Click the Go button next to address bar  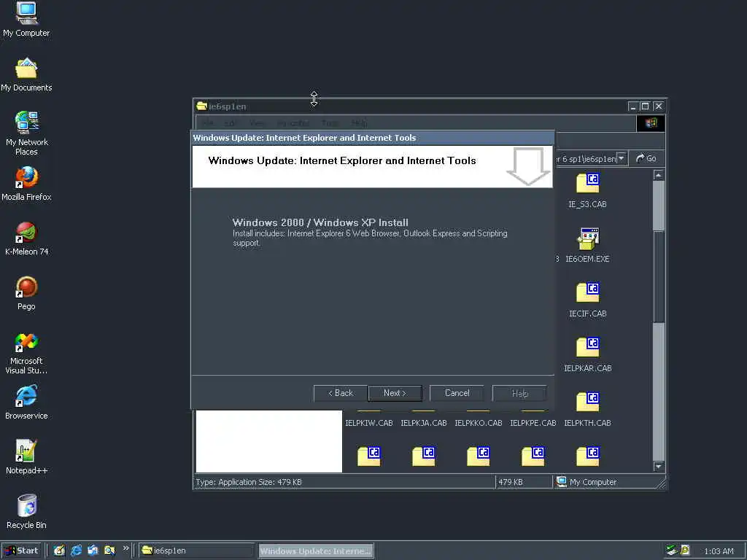646,158
